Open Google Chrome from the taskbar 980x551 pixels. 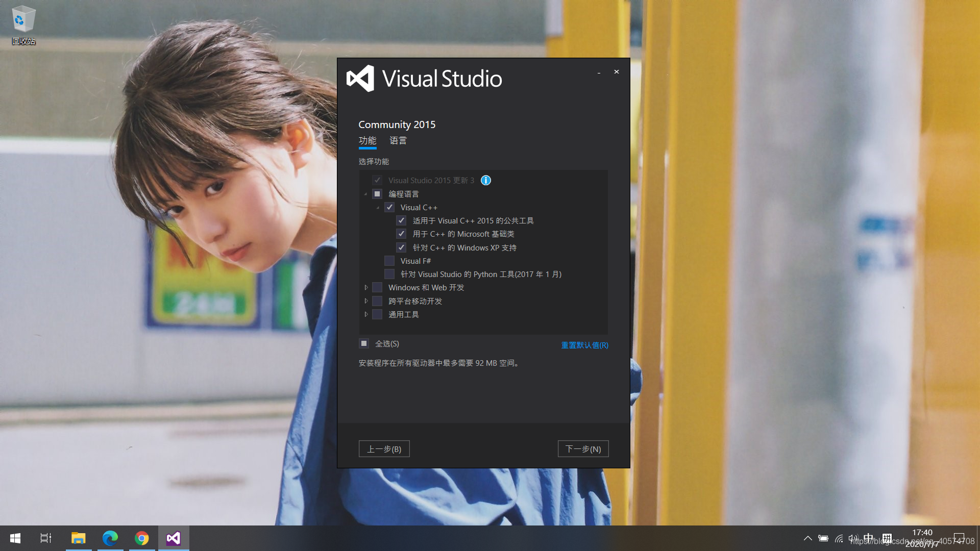pos(142,538)
